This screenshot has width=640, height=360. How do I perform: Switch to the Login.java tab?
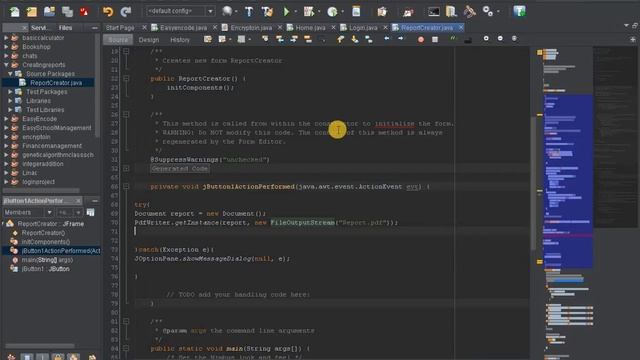click(x=363, y=28)
